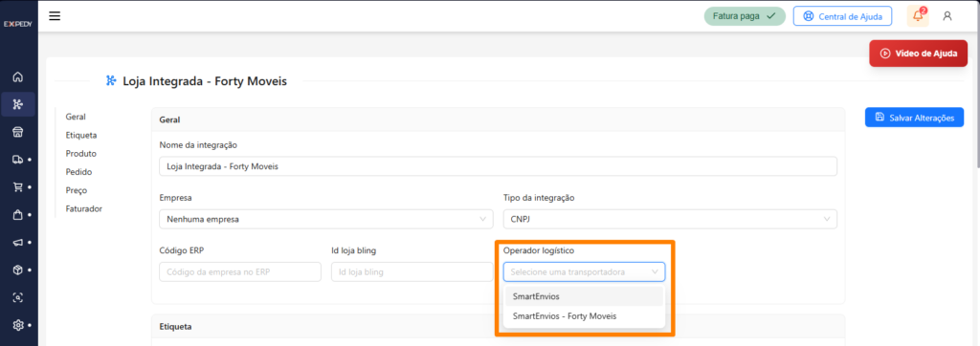Image resolution: width=980 pixels, height=346 pixels.
Task: Play the Vídeo de Ajuda
Action: coord(918,54)
